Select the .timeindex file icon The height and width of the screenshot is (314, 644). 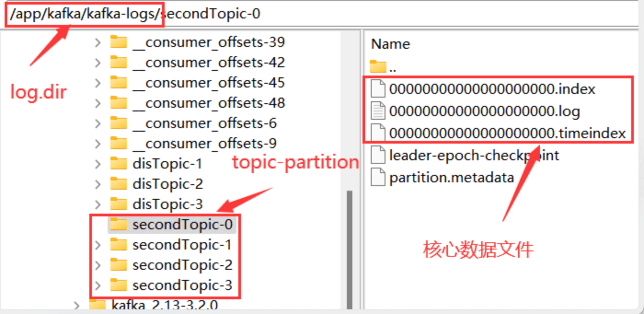click(x=378, y=133)
